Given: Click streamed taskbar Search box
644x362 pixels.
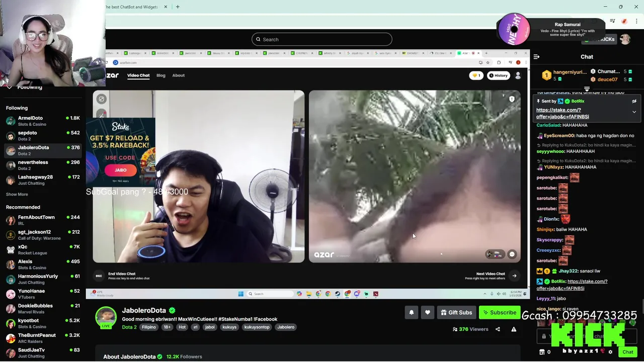Looking at the screenshot, I should (x=270, y=294).
